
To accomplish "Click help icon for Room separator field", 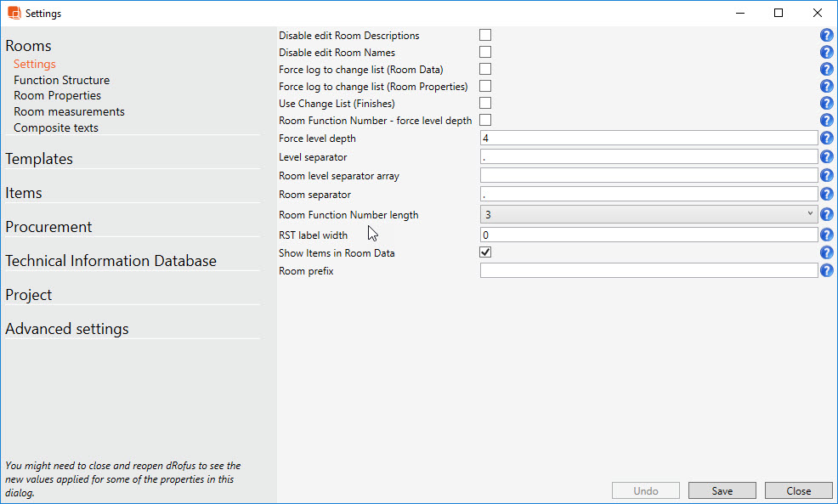I will coord(826,195).
